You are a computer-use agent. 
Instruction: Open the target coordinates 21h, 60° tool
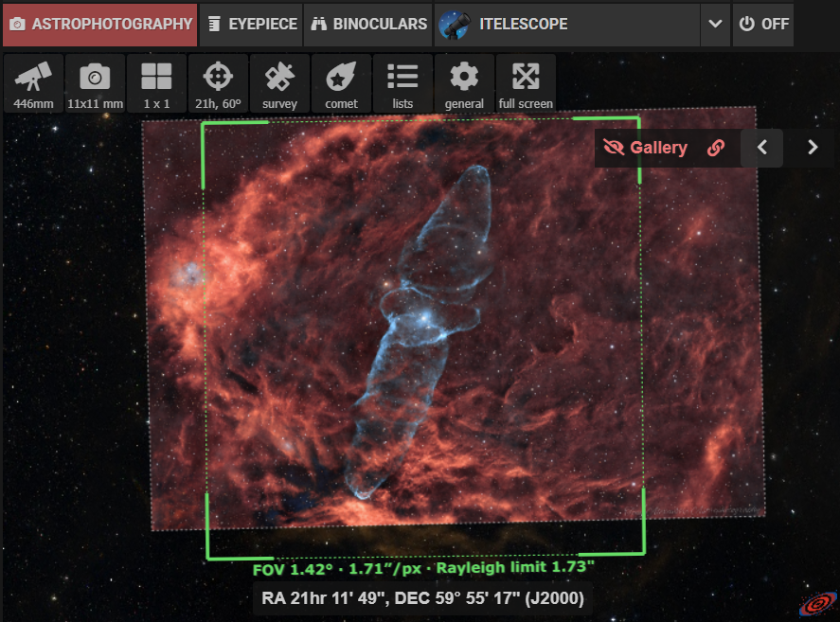click(218, 83)
